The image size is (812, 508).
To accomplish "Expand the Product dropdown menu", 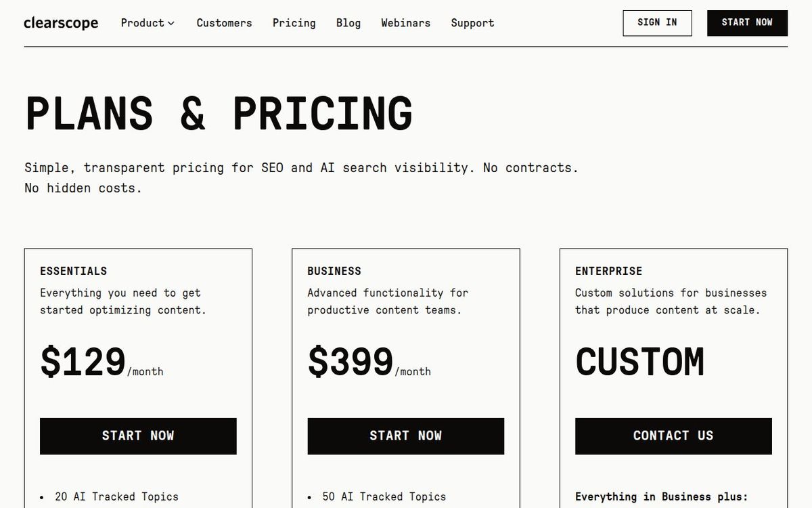I will [x=142, y=22].
